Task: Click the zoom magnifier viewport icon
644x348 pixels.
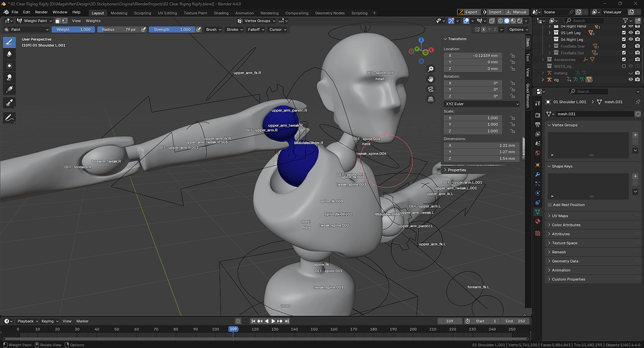Action: coord(430,69)
